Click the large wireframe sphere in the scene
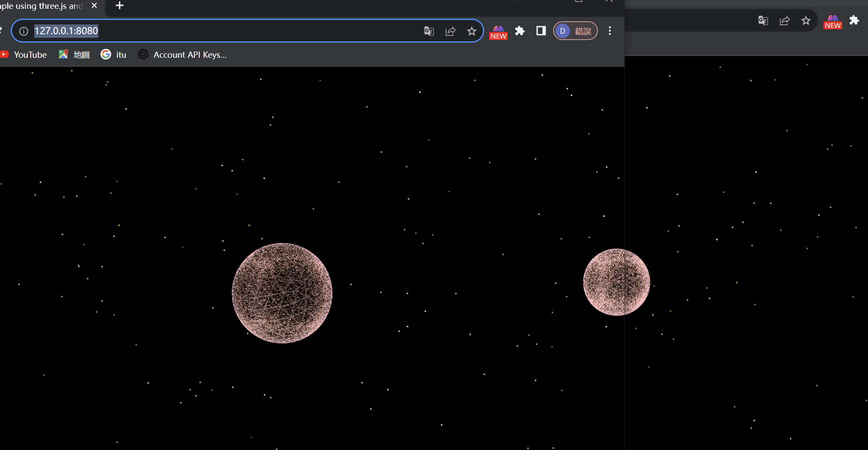868x450 pixels. [x=282, y=293]
